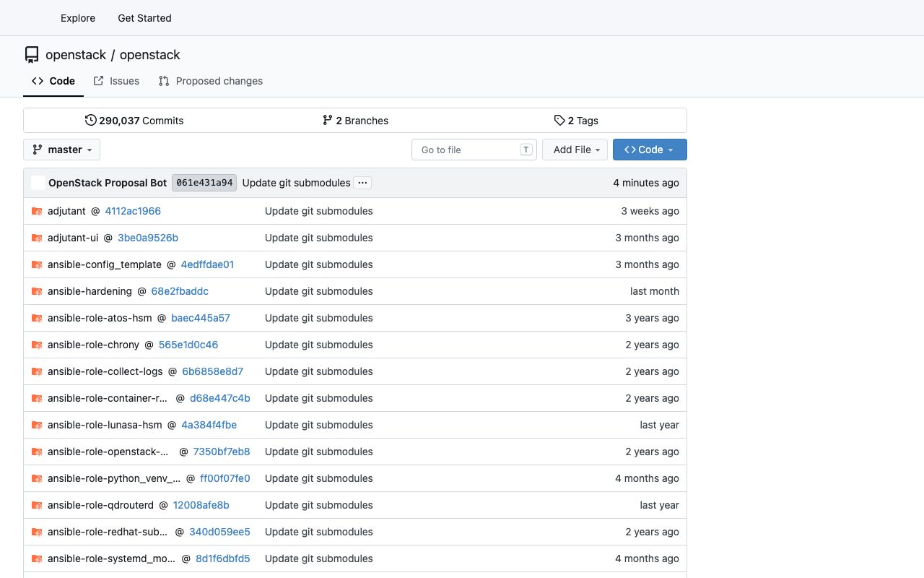The image size is (924, 578).
Task: Open ansible-role-atos-hsm commit baec445a57
Action: (201, 318)
